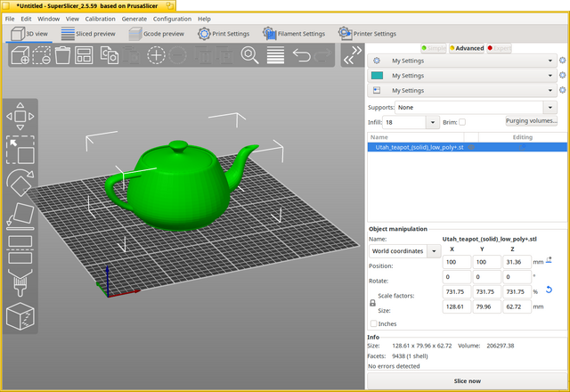Click the teal filament color swatch

click(377, 75)
